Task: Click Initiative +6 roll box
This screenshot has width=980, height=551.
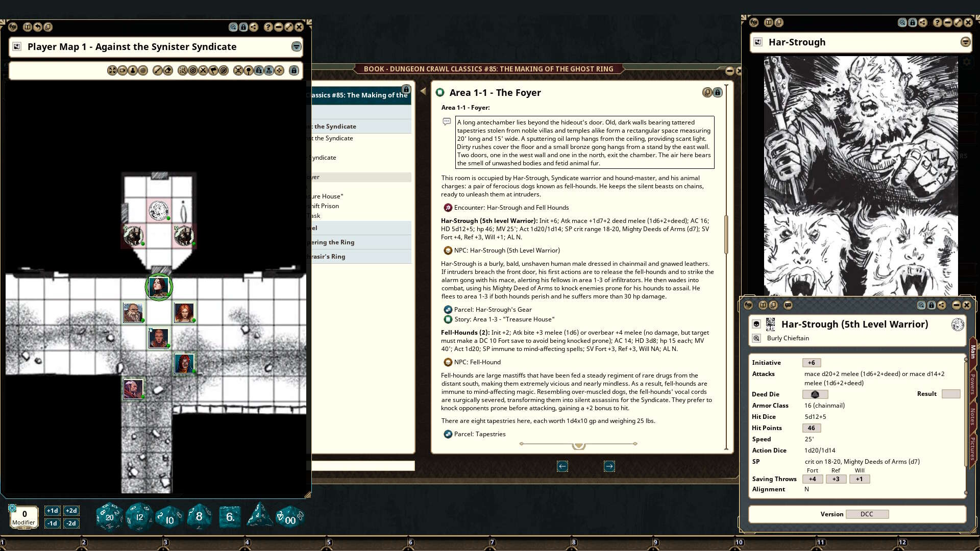Action: coord(811,363)
